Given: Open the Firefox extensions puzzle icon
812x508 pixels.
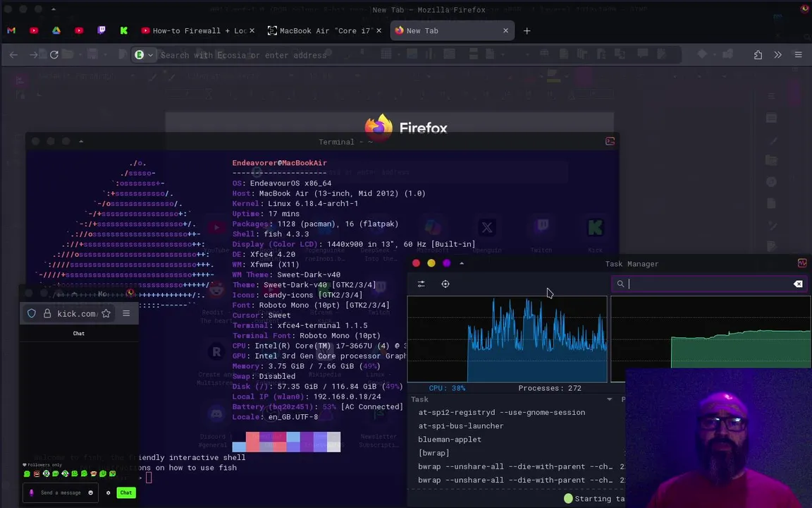Looking at the screenshot, I should point(758,54).
